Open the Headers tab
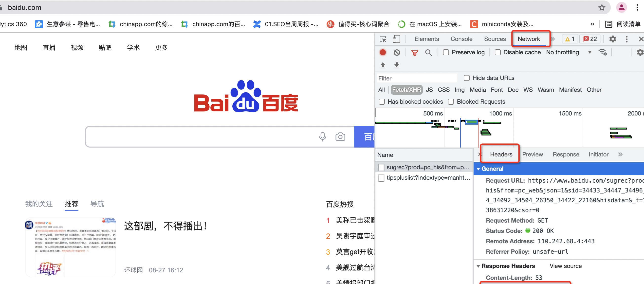The width and height of the screenshot is (644, 284). (501, 154)
